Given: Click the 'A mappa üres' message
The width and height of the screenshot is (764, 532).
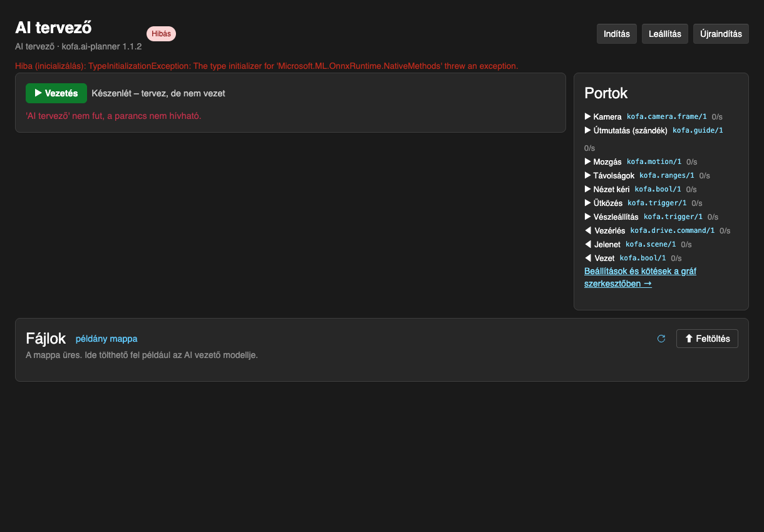Looking at the screenshot, I should click(x=142, y=355).
